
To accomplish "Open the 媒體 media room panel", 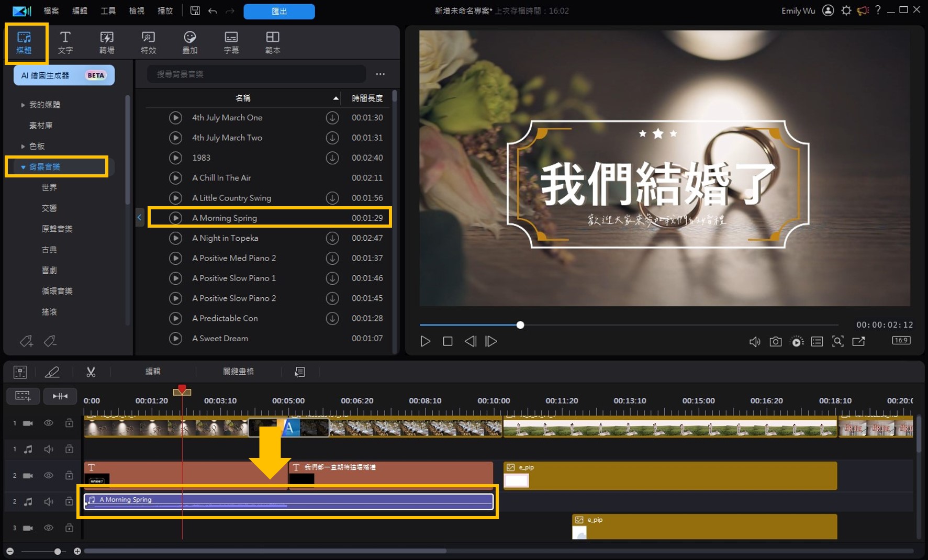I will (x=26, y=42).
